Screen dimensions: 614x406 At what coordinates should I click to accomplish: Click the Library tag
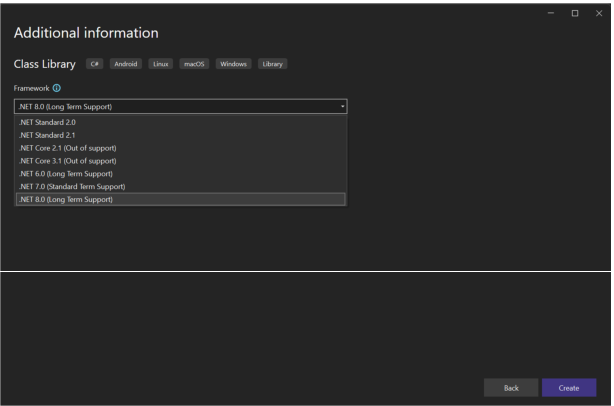pos(273,64)
